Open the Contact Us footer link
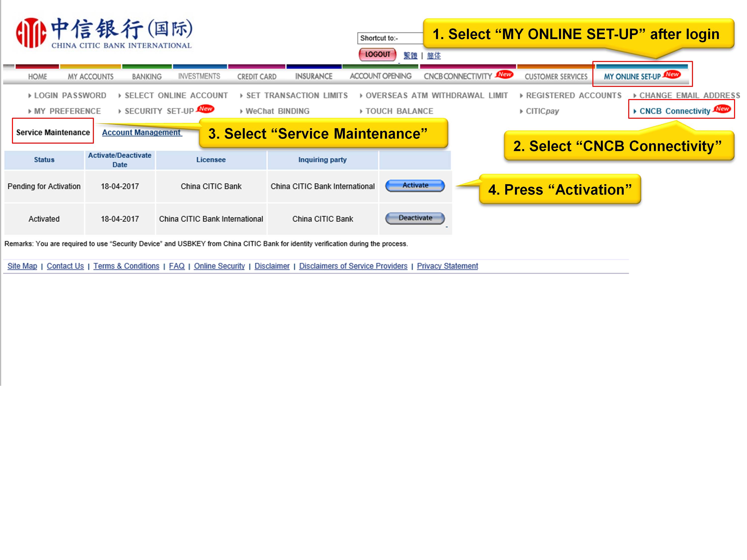 65,266
